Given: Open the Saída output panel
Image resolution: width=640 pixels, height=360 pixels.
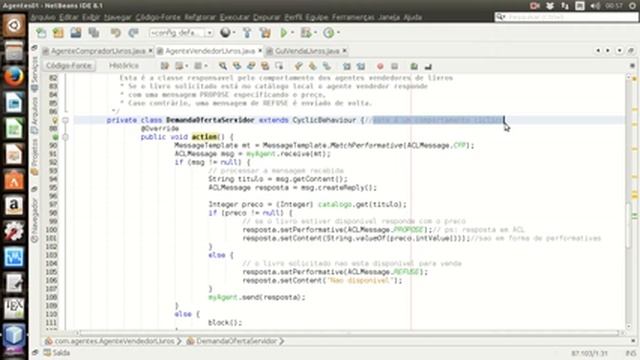Looking at the screenshot, I should [57, 353].
